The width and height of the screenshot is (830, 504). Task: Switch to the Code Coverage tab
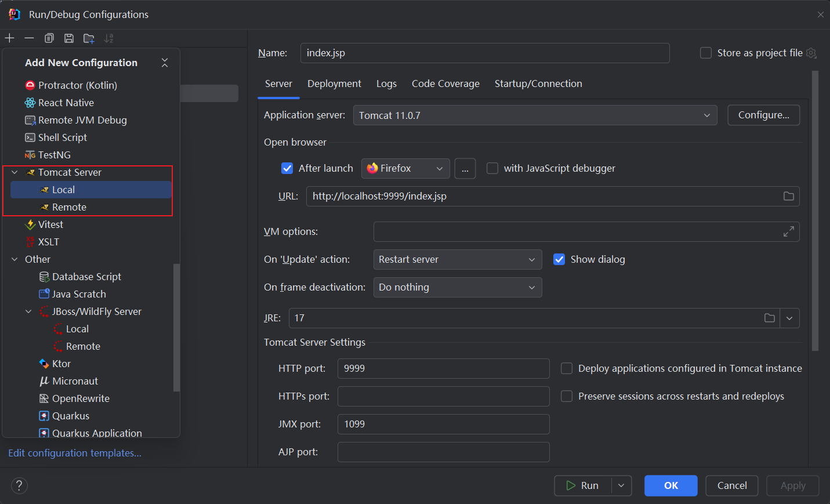click(x=445, y=84)
